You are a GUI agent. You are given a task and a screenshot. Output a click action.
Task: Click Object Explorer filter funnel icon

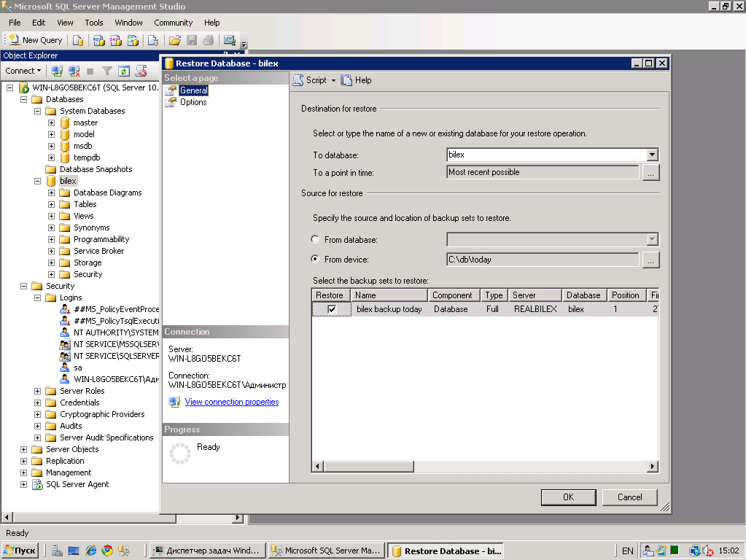[107, 71]
